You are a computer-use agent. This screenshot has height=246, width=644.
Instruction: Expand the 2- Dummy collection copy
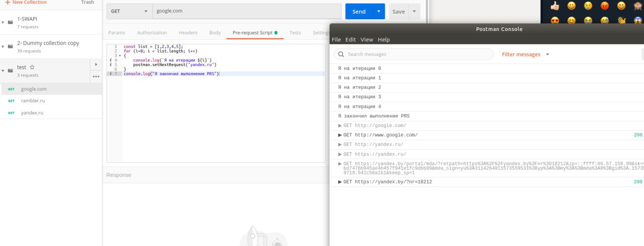[x=3, y=46]
